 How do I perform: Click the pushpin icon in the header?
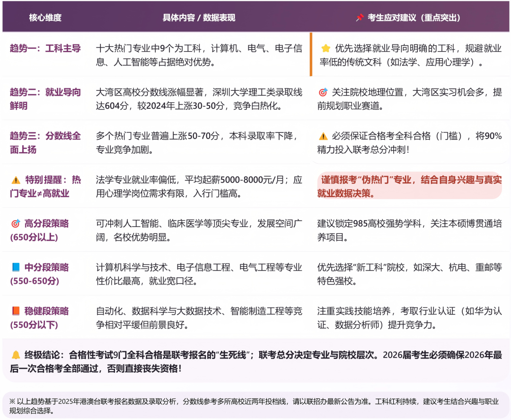coord(360,18)
